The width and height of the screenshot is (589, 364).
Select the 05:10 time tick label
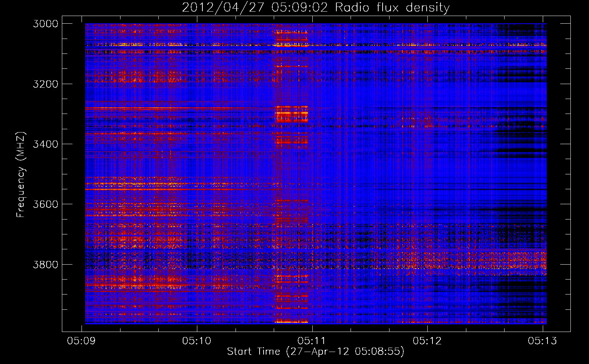(x=197, y=341)
